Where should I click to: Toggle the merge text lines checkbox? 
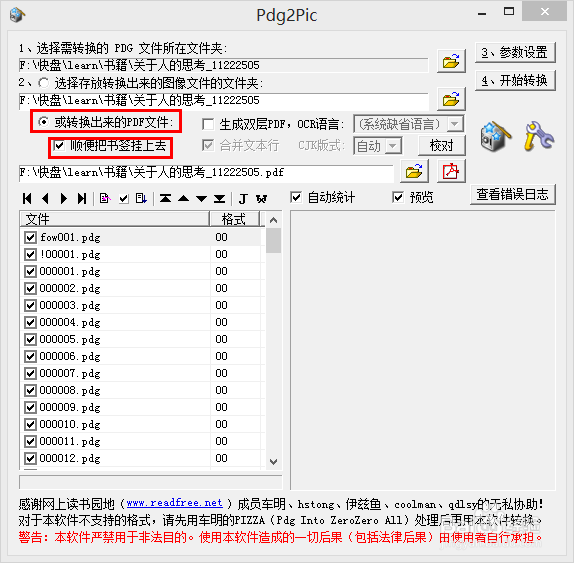tap(208, 145)
